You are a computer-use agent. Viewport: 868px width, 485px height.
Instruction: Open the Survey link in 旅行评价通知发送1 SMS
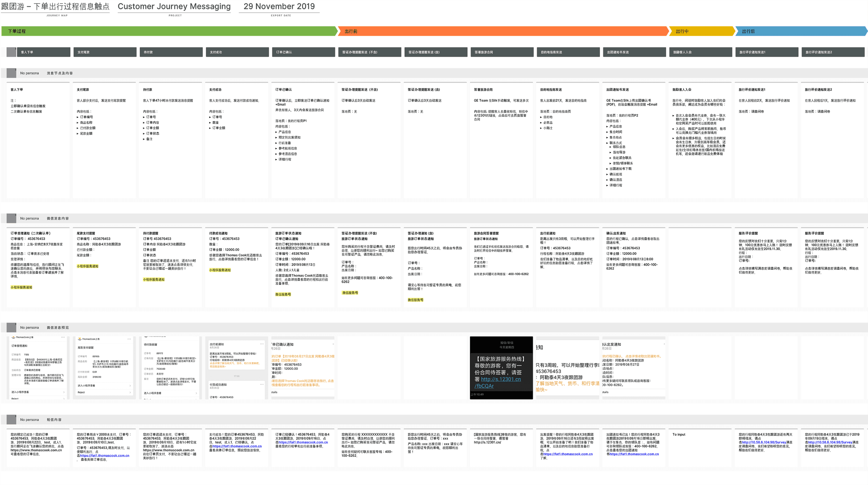[765, 442]
